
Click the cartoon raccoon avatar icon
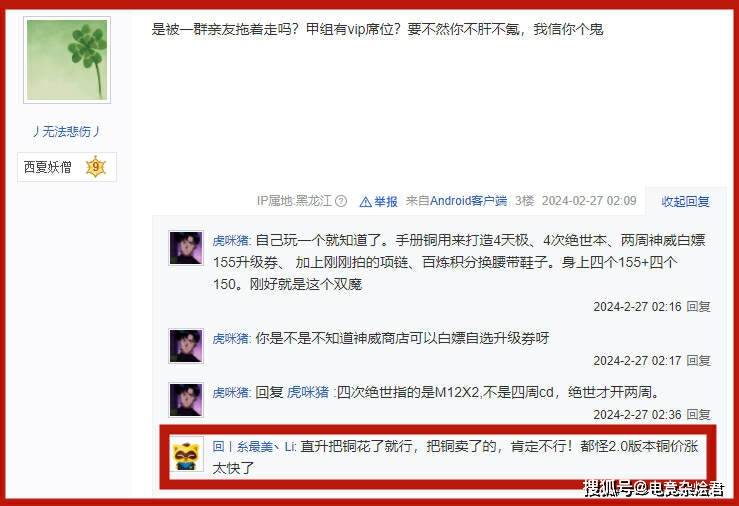click(x=186, y=454)
